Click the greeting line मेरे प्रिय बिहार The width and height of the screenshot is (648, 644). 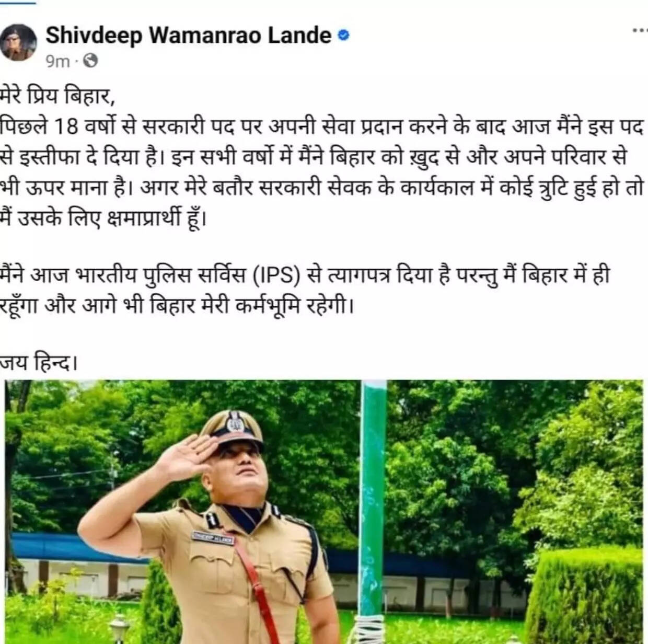coord(56,97)
